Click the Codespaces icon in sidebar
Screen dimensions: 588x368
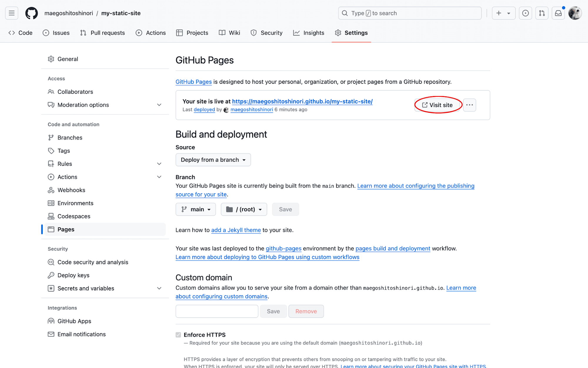[51, 216]
